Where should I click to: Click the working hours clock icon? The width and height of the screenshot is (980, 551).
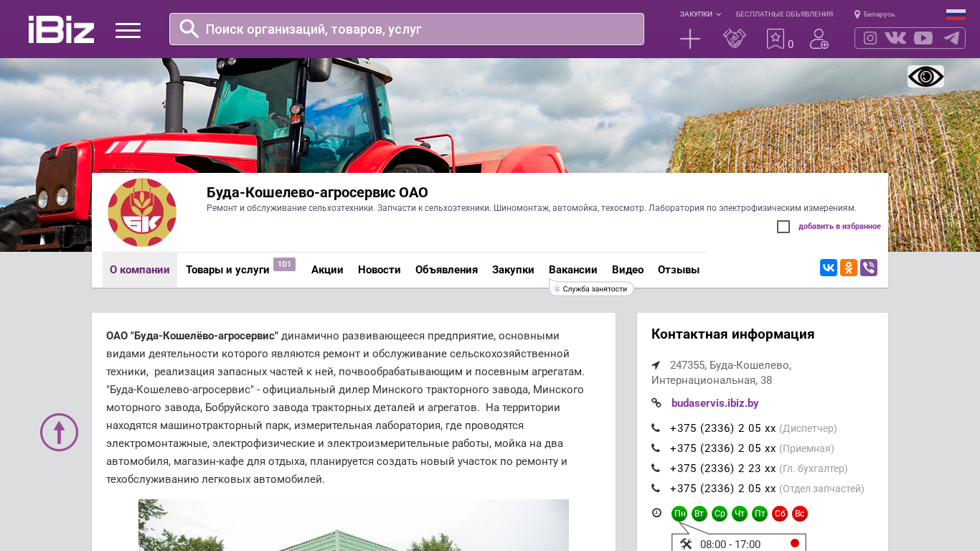[x=656, y=513]
